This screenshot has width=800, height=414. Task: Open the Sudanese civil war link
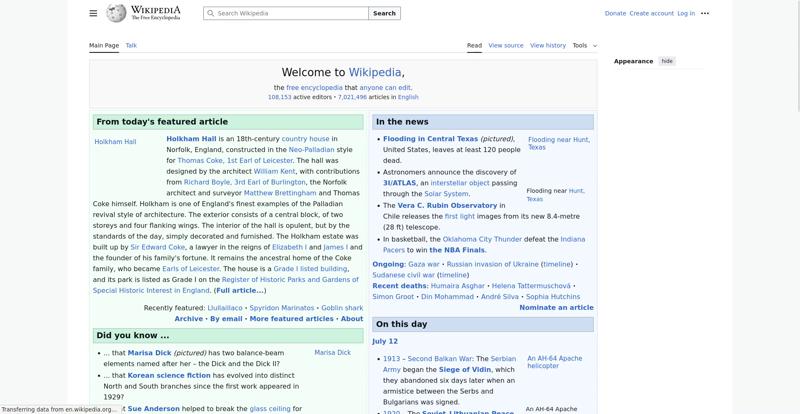tap(404, 275)
